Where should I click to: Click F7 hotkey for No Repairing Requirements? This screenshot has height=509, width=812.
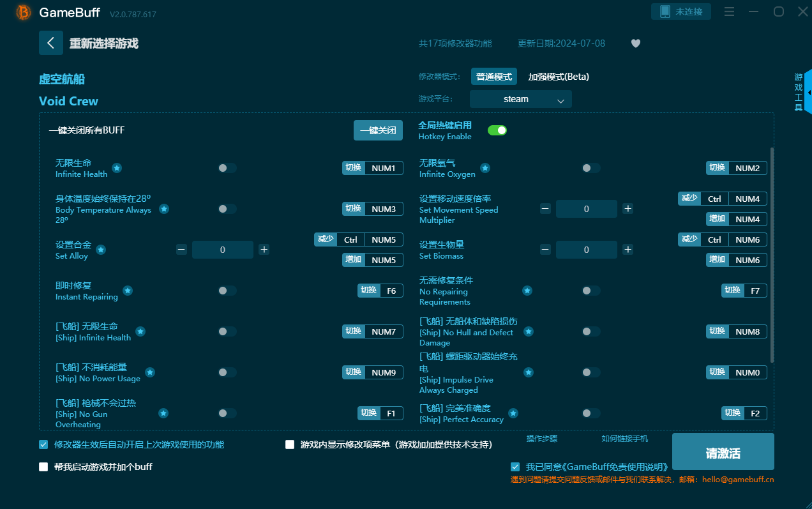tap(744, 291)
